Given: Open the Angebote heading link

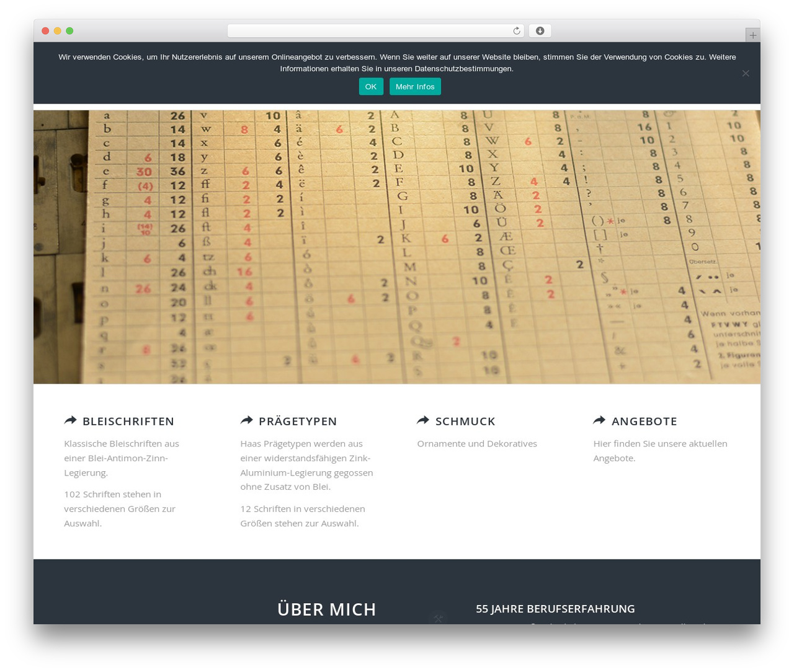Looking at the screenshot, I should click(x=645, y=422).
